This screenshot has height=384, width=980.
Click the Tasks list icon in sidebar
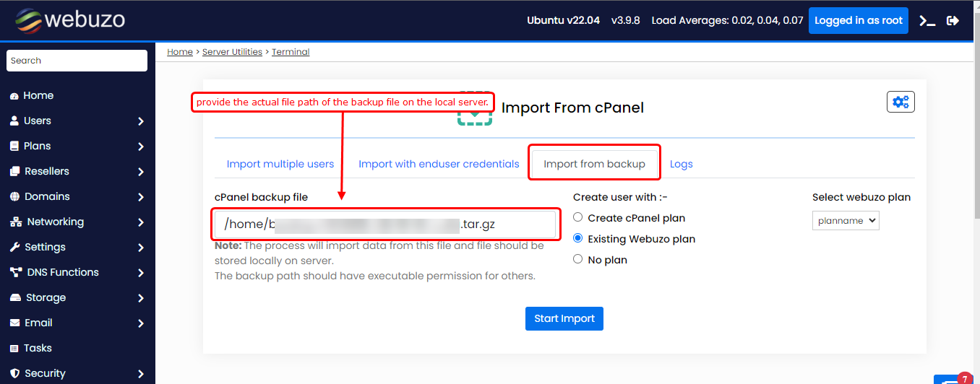(14, 349)
